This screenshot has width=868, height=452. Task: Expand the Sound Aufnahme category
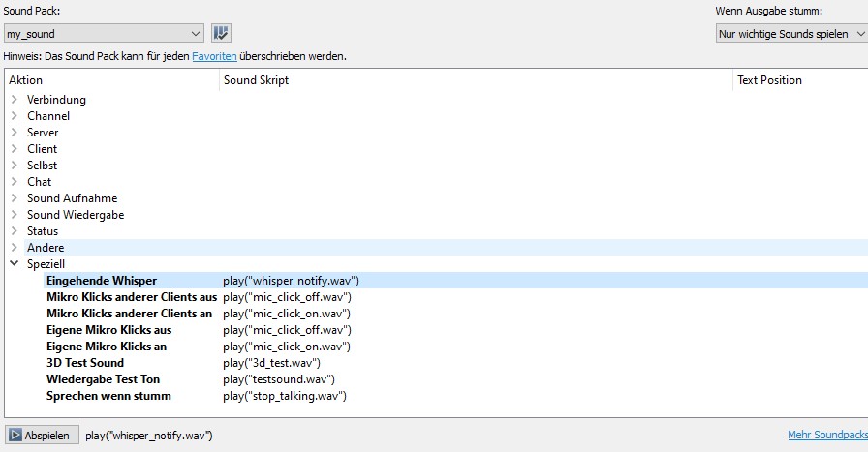[15, 198]
